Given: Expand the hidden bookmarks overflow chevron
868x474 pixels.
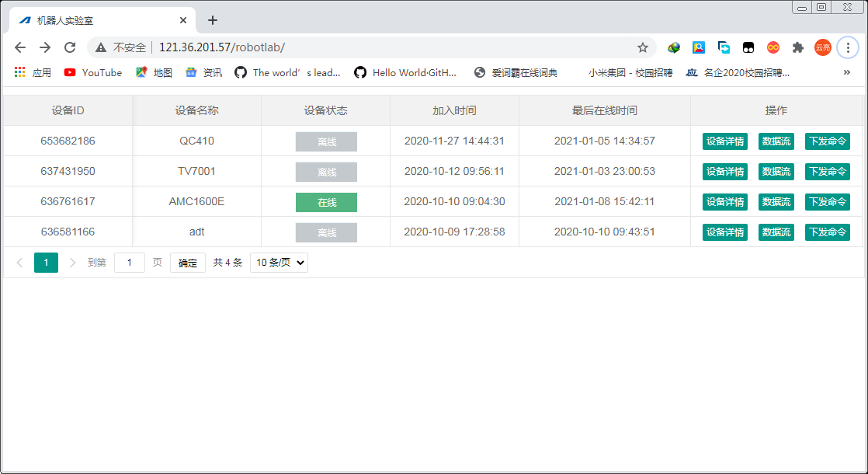Looking at the screenshot, I should tap(847, 72).
